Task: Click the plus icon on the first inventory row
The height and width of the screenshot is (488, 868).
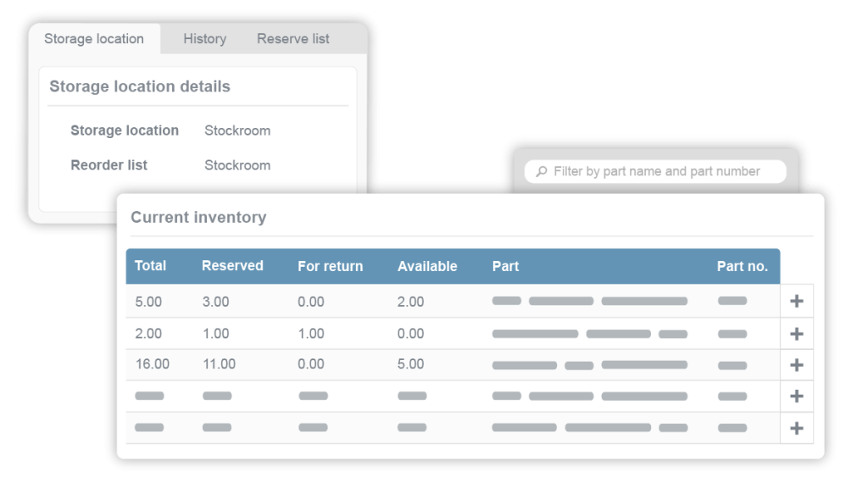Action: [x=796, y=301]
